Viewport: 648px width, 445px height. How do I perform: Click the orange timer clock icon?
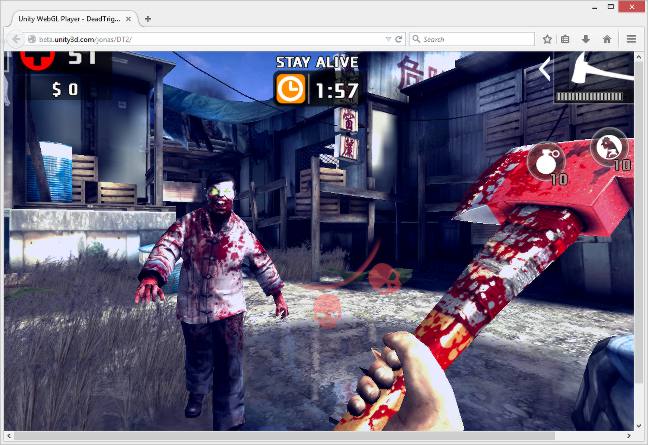[x=291, y=89]
